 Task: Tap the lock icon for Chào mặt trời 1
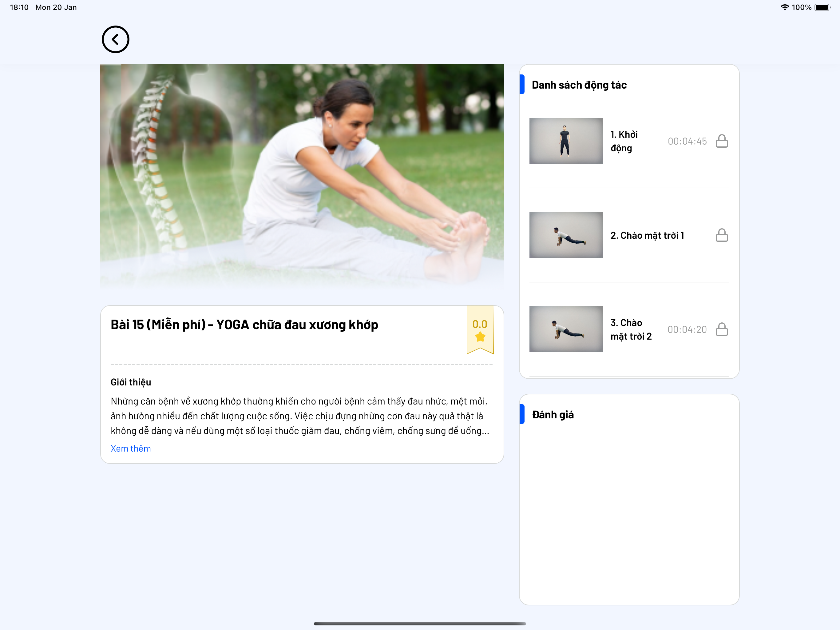coord(722,235)
